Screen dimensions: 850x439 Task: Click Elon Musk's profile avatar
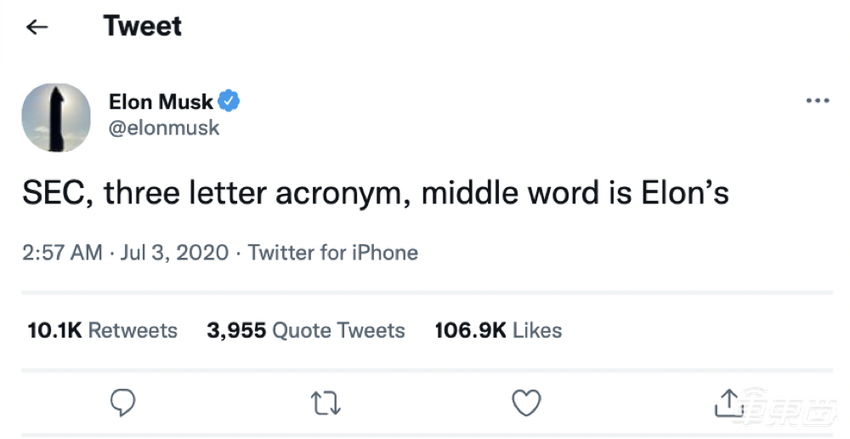[x=58, y=116]
